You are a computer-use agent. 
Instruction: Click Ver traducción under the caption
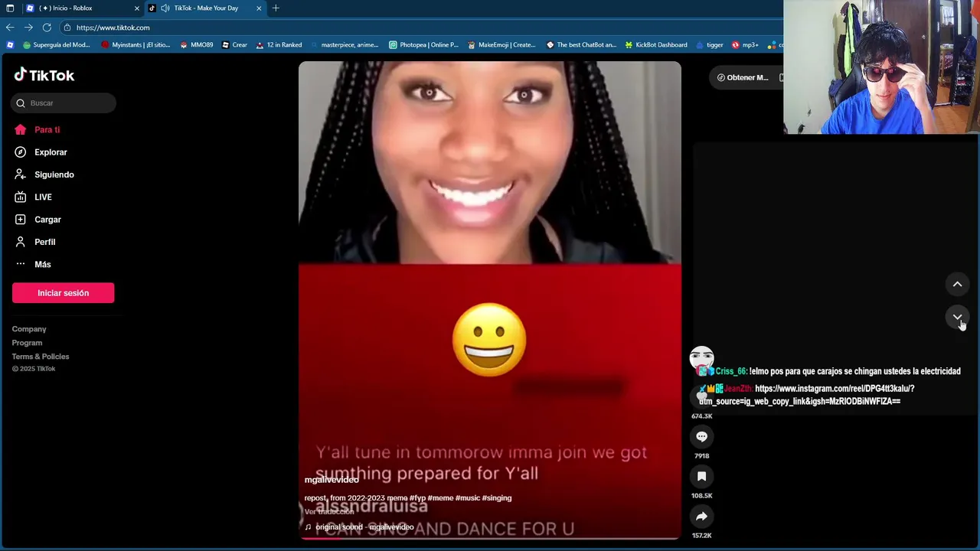[329, 512]
